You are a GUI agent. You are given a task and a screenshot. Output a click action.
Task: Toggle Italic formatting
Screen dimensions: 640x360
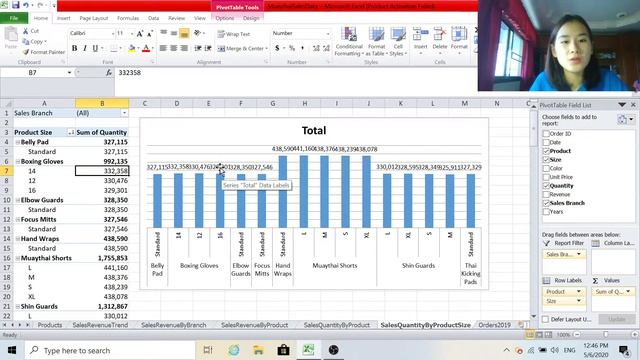[x=84, y=48]
